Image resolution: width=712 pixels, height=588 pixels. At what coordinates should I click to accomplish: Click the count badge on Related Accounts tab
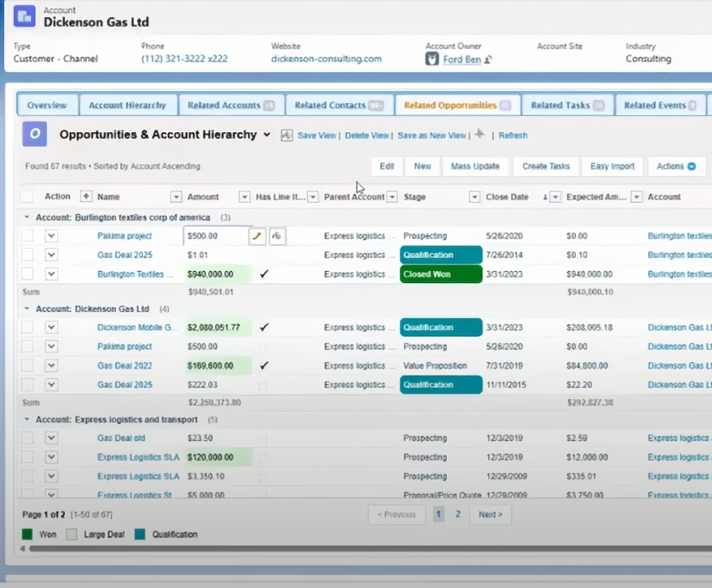(268, 105)
